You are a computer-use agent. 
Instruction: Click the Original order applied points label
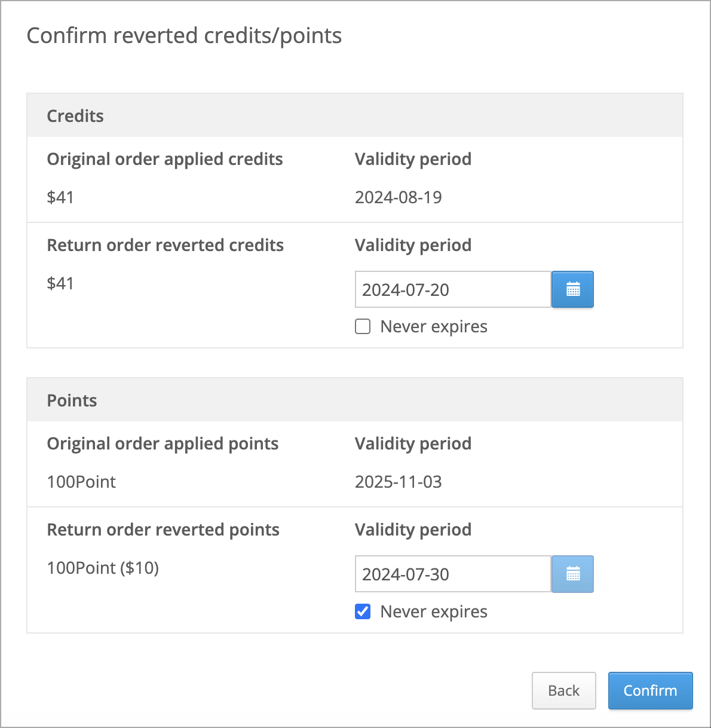point(163,443)
